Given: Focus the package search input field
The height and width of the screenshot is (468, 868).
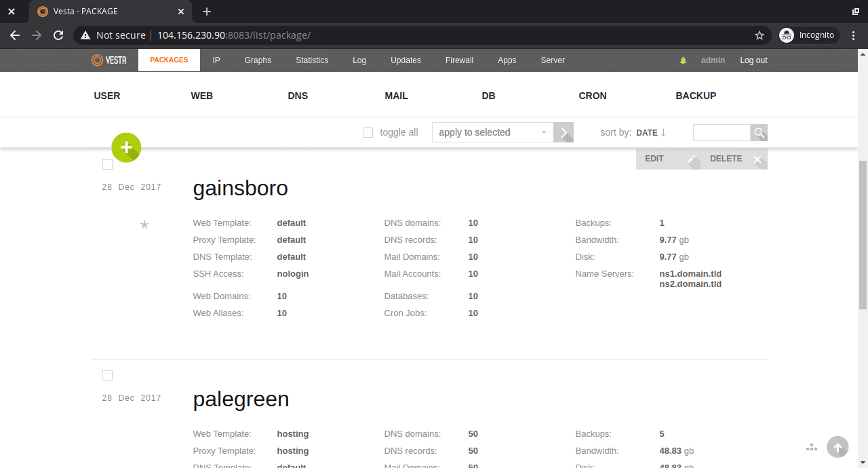Looking at the screenshot, I should pyautogui.click(x=721, y=133).
